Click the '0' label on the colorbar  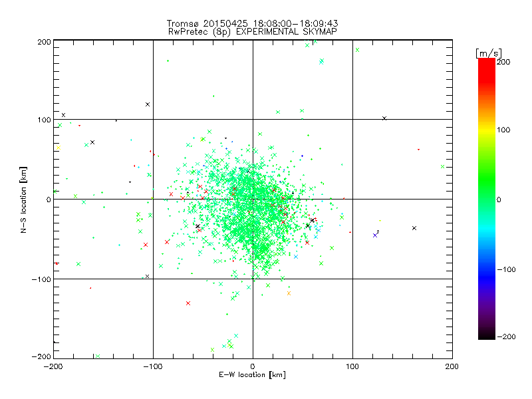point(499,199)
